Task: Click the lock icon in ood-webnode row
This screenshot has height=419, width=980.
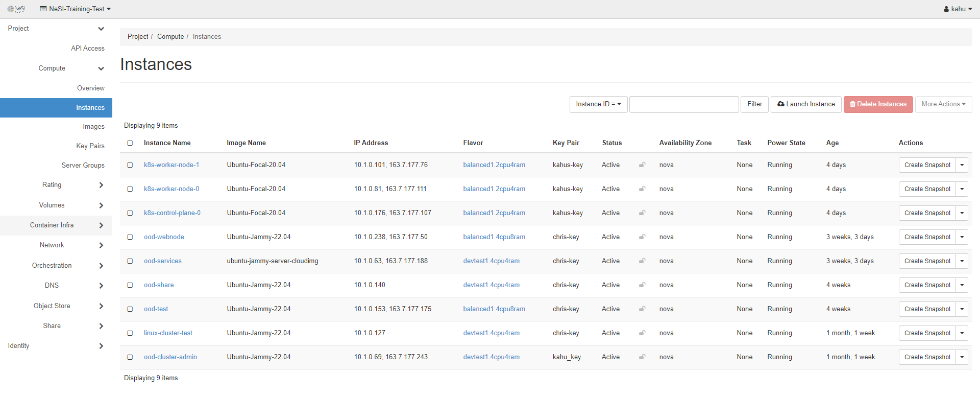Action: coord(642,237)
